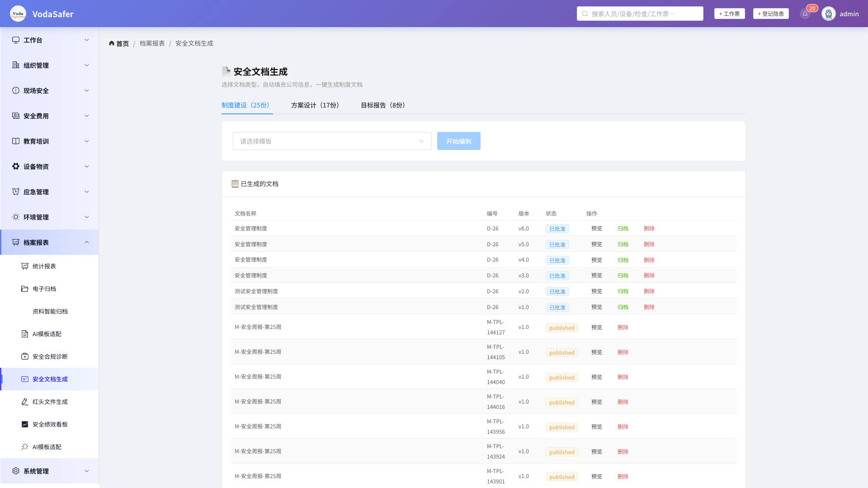
Task: Click the 组织管理 building icon
Action: pyautogui.click(x=16, y=65)
